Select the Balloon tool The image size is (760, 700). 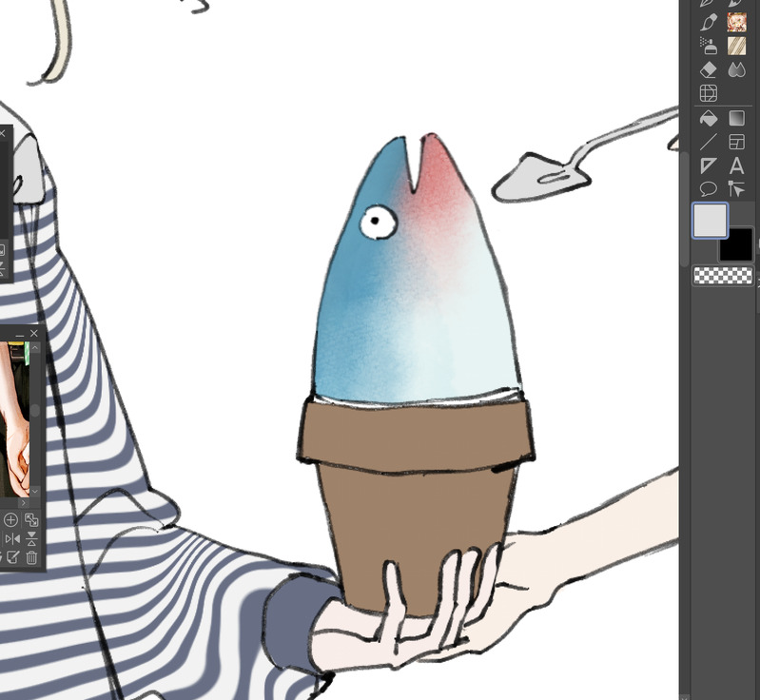708,188
